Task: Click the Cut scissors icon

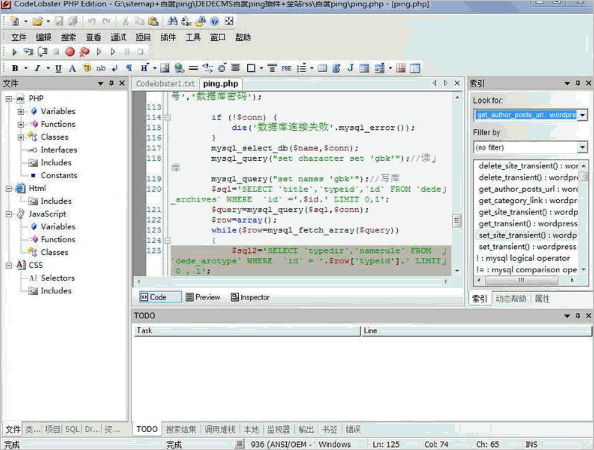Action: tap(125, 21)
